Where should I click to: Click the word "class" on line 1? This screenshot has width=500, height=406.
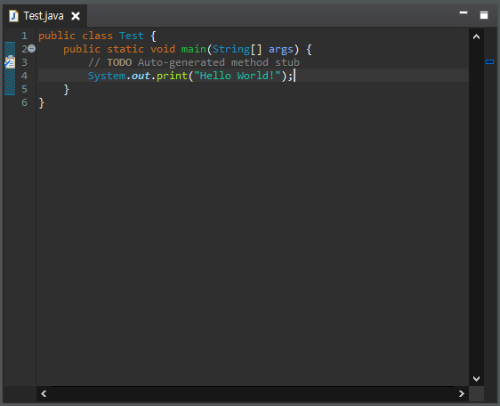(97, 36)
